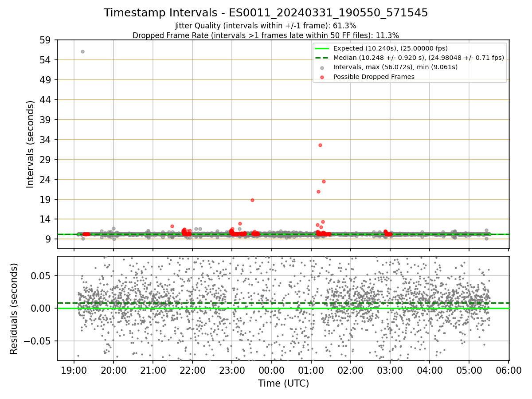Click the '02:00' x-axis tick label

click(351, 371)
